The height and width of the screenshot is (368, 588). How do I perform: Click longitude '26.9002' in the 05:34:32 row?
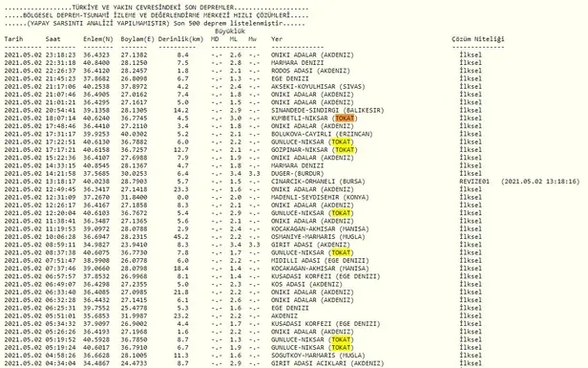coord(134,324)
